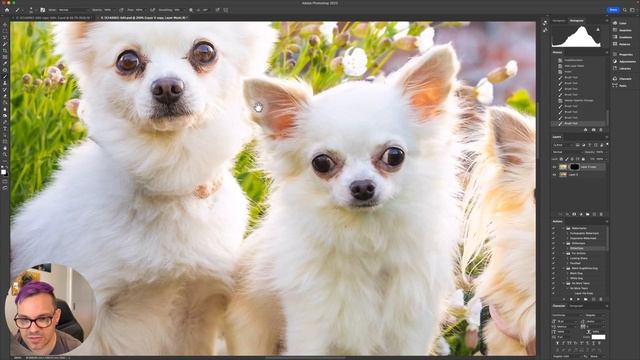Viewport: 640px width, 360px height.
Task: Collapse the No More Tears action set
Action: click(x=563, y=283)
